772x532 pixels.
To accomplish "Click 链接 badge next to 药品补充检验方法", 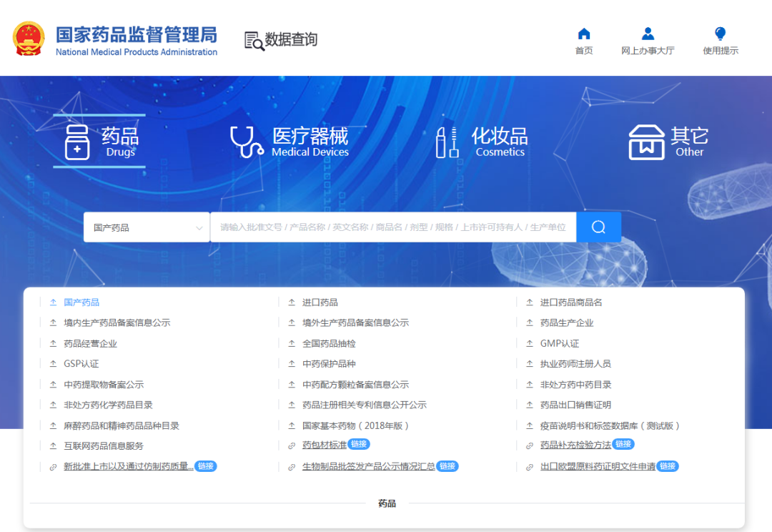I will point(623,444).
